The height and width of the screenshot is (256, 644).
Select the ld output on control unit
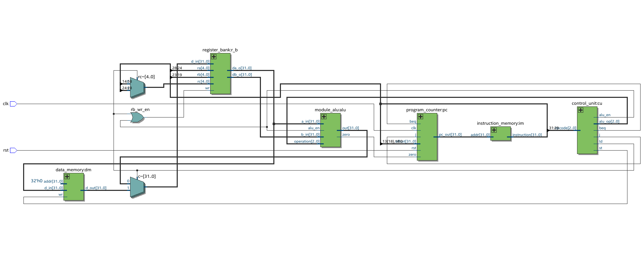(601, 142)
